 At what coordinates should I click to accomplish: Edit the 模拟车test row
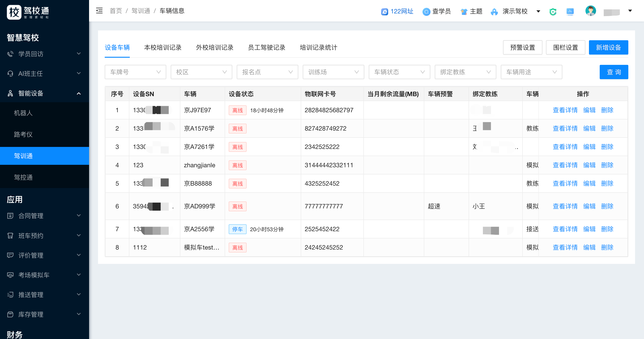coord(589,247)
